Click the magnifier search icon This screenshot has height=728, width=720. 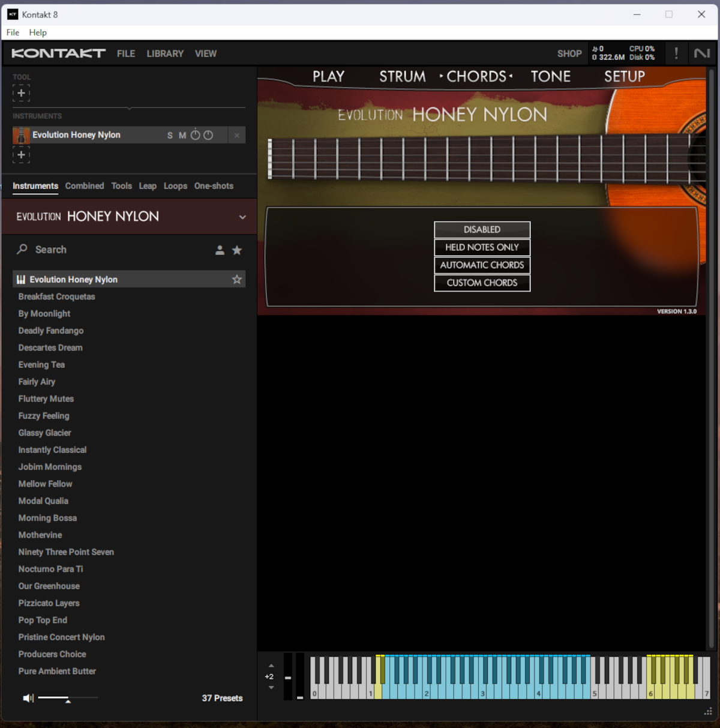[x=22, y=249]
